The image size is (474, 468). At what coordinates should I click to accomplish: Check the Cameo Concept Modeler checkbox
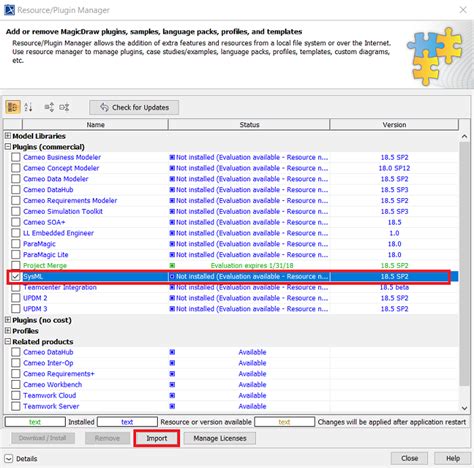(16, 168)
